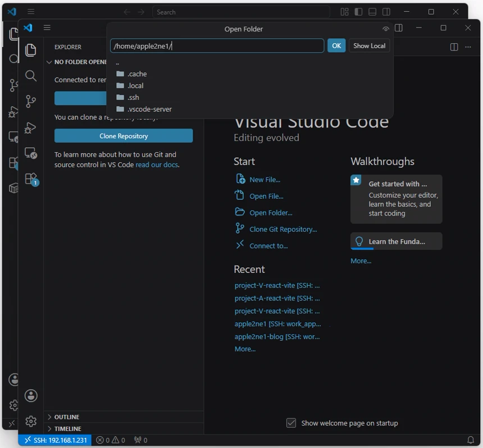This screenshot has height=448, width=483.
Task: Open Extensions view with badge in front window
Action: pos(31,179)
